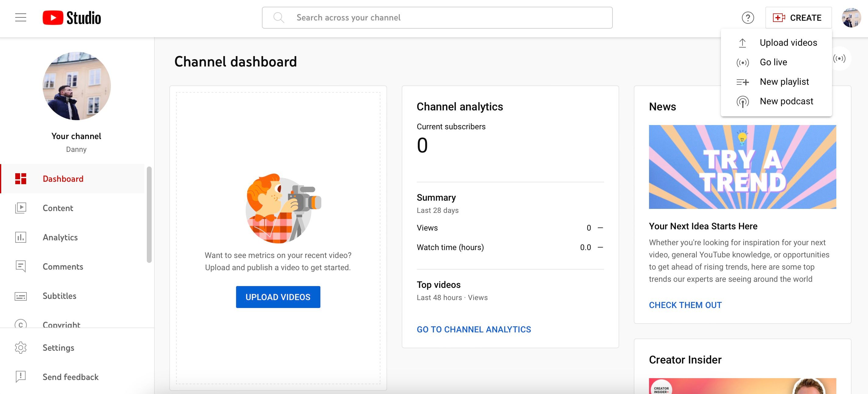This screenshot has width=868, height=394.
Task: Open Analytics in the sidebar
Action: [x=60, y=238]
